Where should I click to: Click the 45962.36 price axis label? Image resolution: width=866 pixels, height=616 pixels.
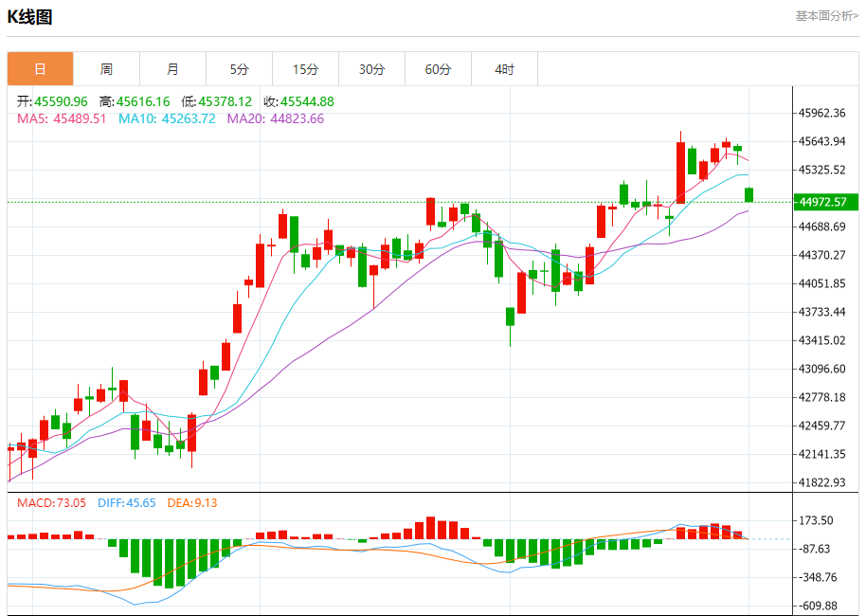pos(821,114)
